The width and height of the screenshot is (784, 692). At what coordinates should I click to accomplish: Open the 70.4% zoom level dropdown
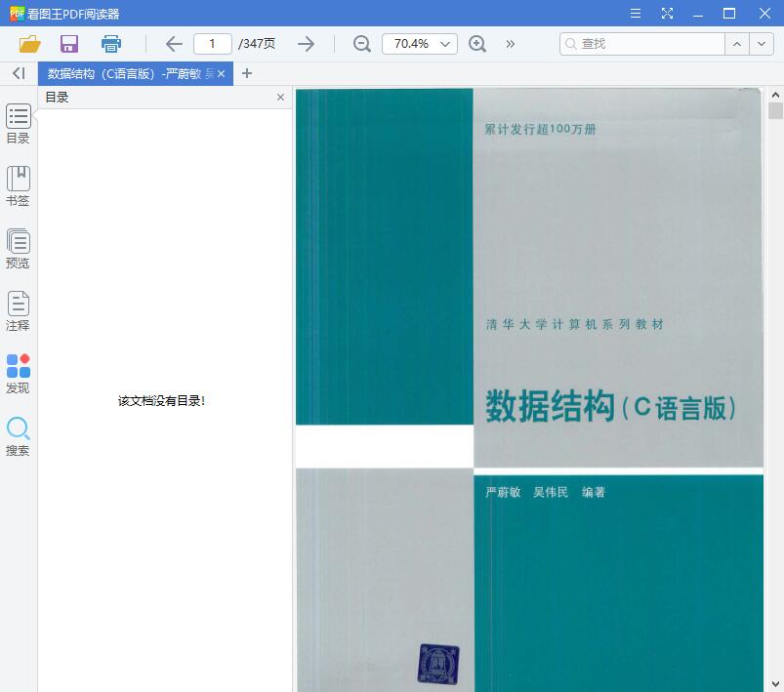(x=420, y=44)
